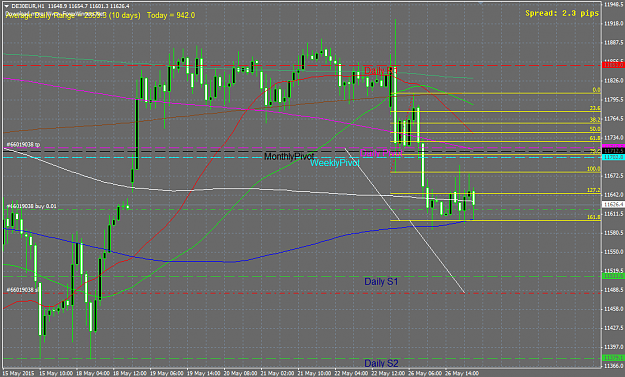
Task: Select the Daily Pivot label
Action: point(381,153)
